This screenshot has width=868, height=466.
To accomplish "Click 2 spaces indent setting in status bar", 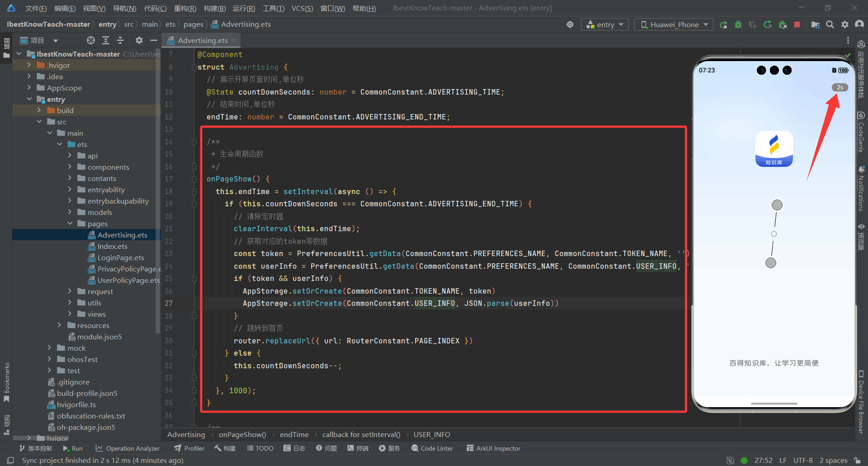I will click(x=833, y=460).
